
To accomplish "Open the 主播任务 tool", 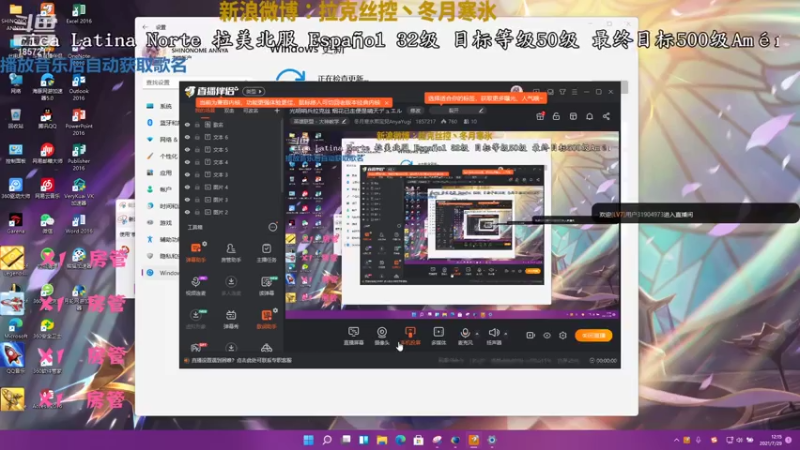I will click(x=266, y=252).
